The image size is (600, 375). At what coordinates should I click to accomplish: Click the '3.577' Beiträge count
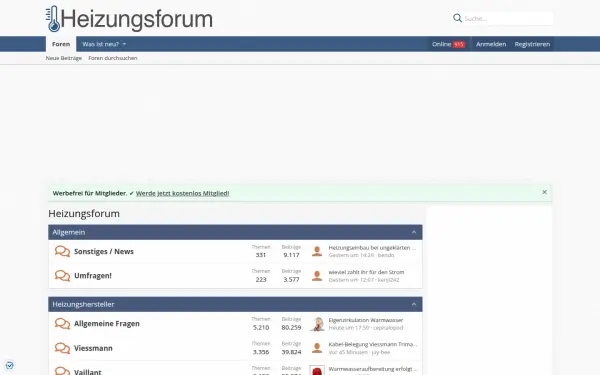click(x=291, y=279)
